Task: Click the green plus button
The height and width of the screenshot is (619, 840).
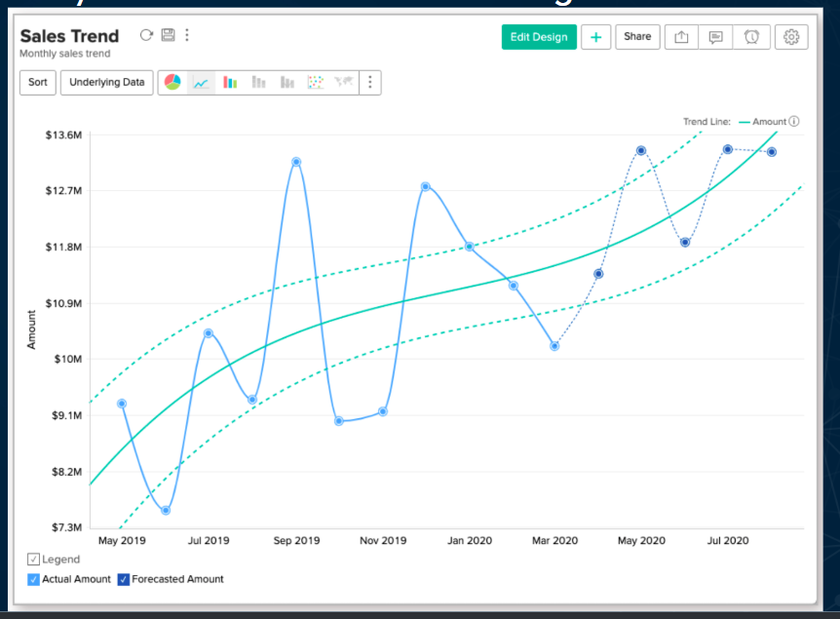Action: click(595, 37)
